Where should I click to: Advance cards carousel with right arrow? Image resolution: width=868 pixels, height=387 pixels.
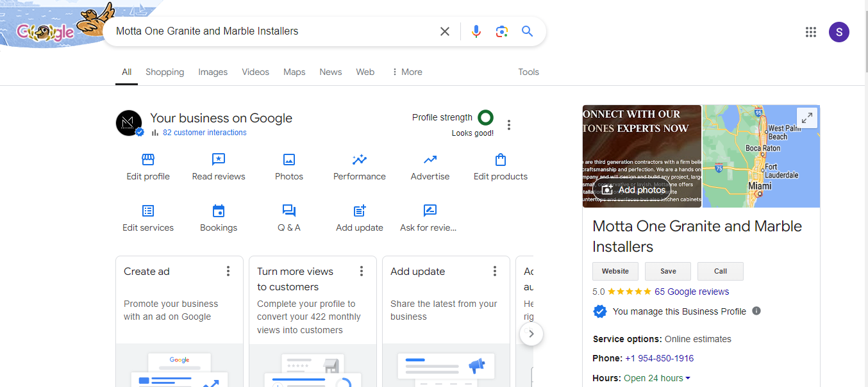[531, 334]
